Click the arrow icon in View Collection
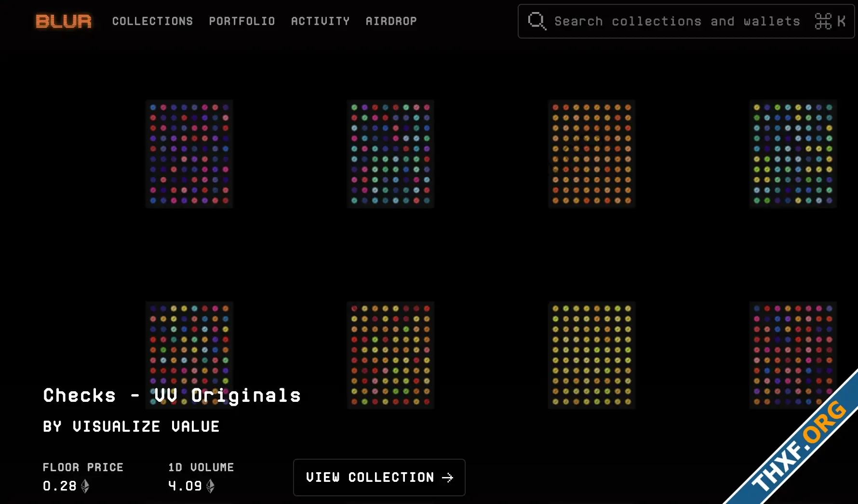 coord(448,477)
